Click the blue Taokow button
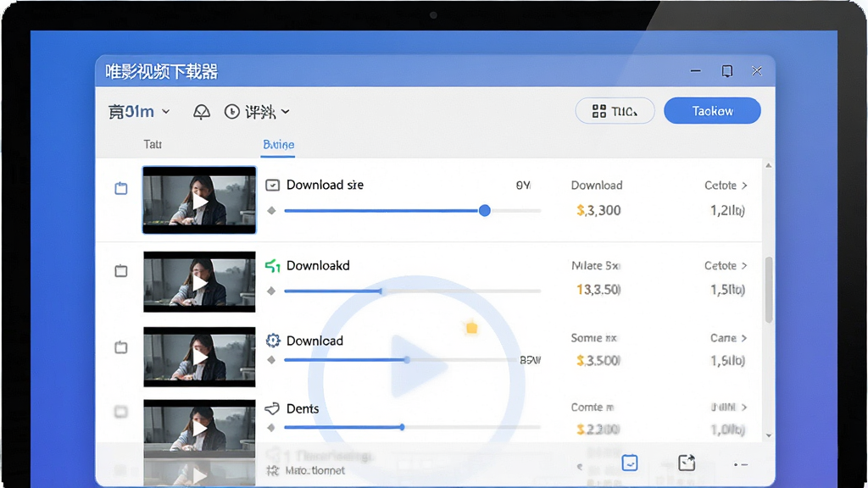This screenshot has height=488, width=868. pyautogui.click(x=712, y=111)
